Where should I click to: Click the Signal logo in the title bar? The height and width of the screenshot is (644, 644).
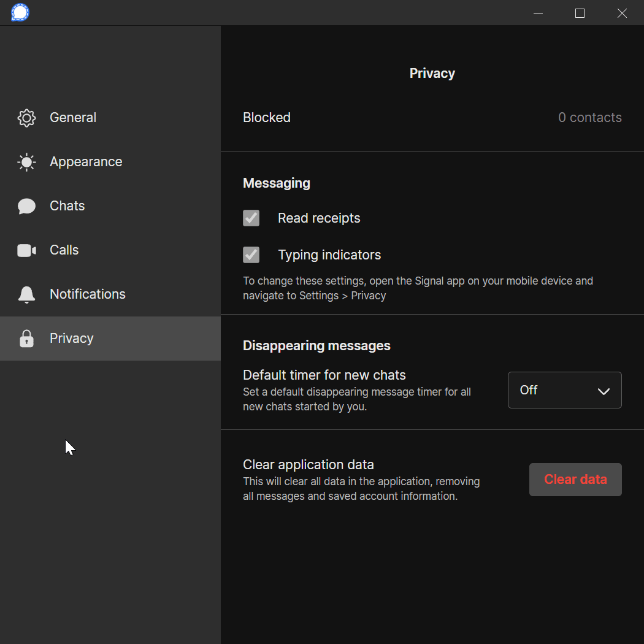[20, 12]
